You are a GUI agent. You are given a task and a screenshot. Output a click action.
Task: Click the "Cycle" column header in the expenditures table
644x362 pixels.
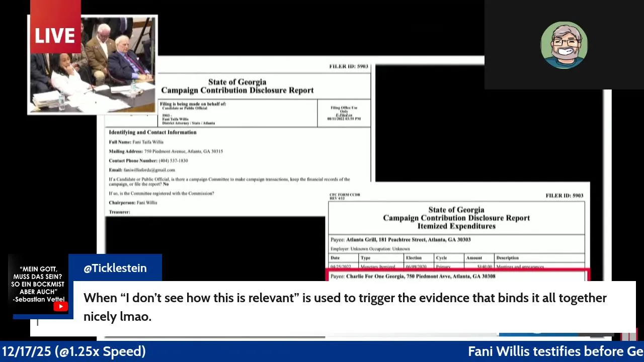[441, 258]
